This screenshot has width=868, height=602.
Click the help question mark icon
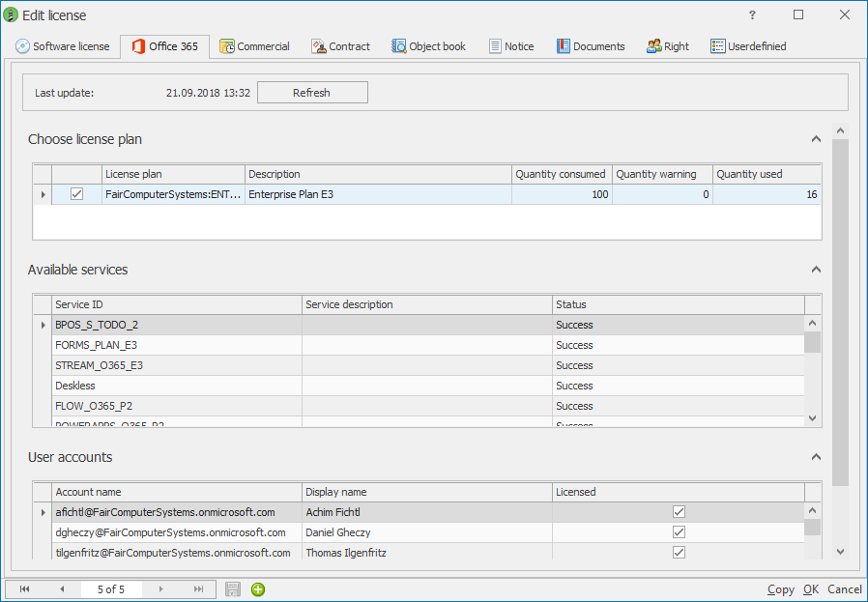click(752, 14)
